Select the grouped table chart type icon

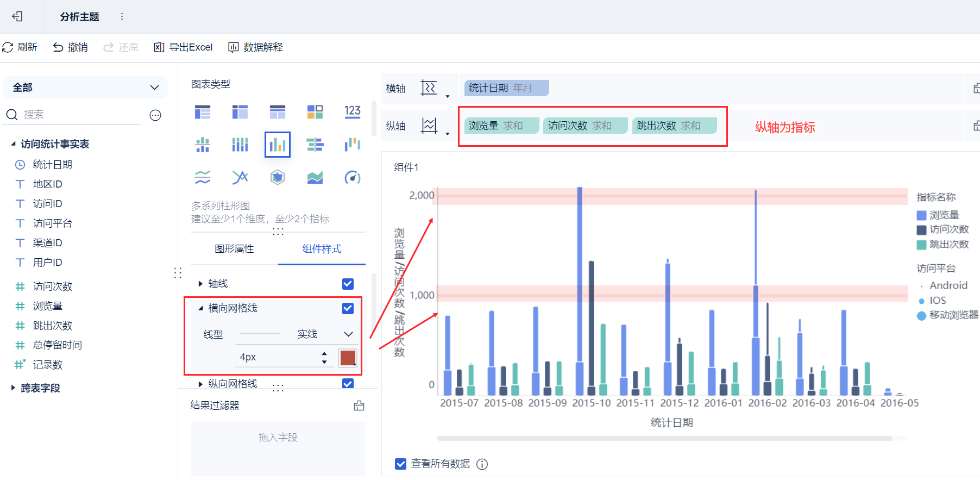(203, 112)
